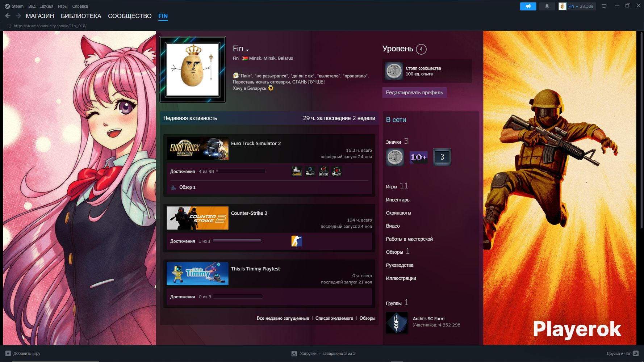Switch to the МАГАЗИН tab

(40, 16)
